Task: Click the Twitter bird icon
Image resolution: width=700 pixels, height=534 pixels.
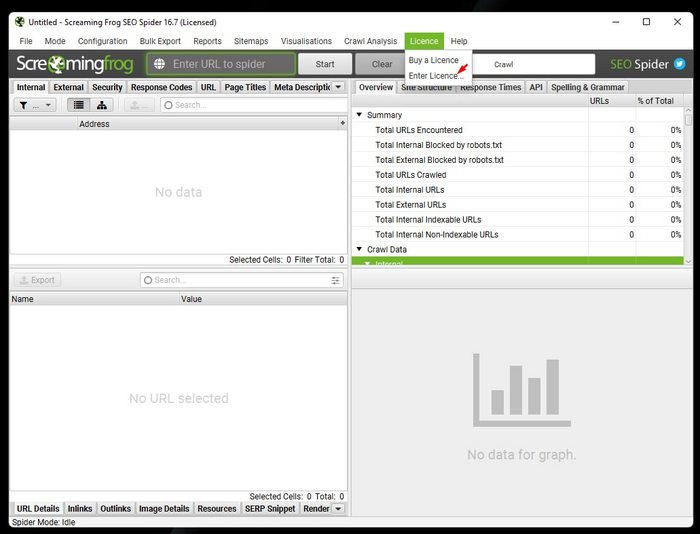Action: click(x=679, y=64)
